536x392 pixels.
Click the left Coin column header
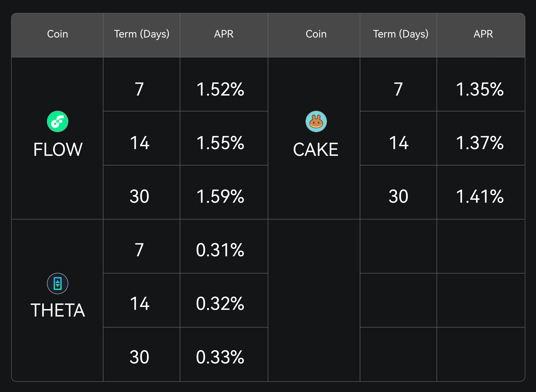click(x=57, y=34)
